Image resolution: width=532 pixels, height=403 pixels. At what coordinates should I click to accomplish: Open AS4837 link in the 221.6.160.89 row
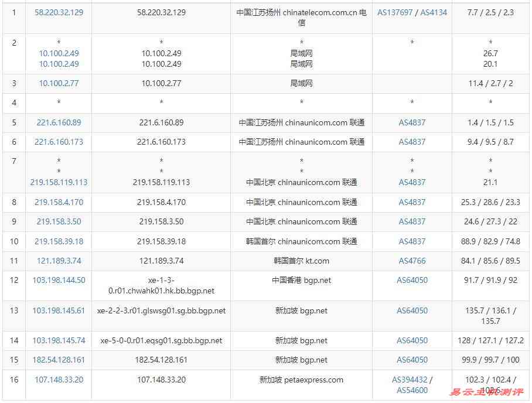tap(412, 123)
